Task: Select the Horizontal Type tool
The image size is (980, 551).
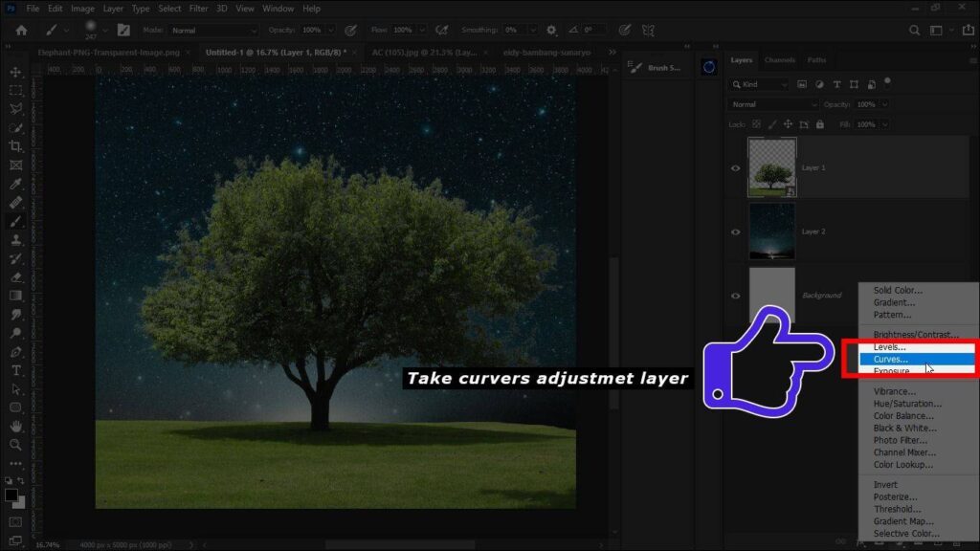Action: (x=15, y=371)
